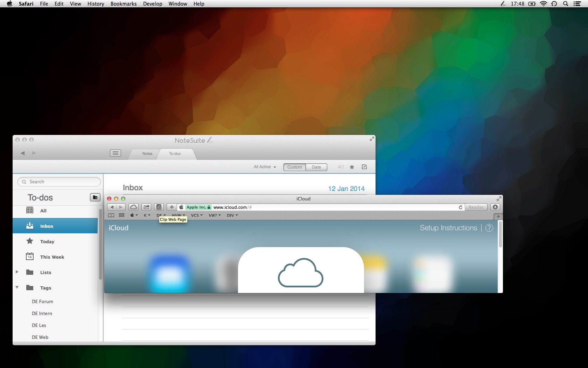Click the Apple Inc. certificate badge

[198, 207]
